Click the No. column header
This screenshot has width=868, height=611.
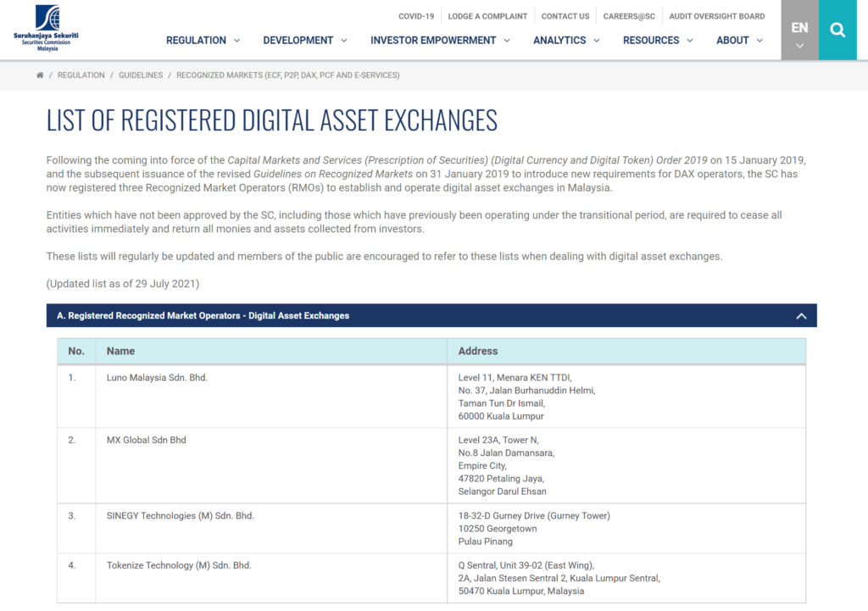pyautogui.click(x=76, y=351)
